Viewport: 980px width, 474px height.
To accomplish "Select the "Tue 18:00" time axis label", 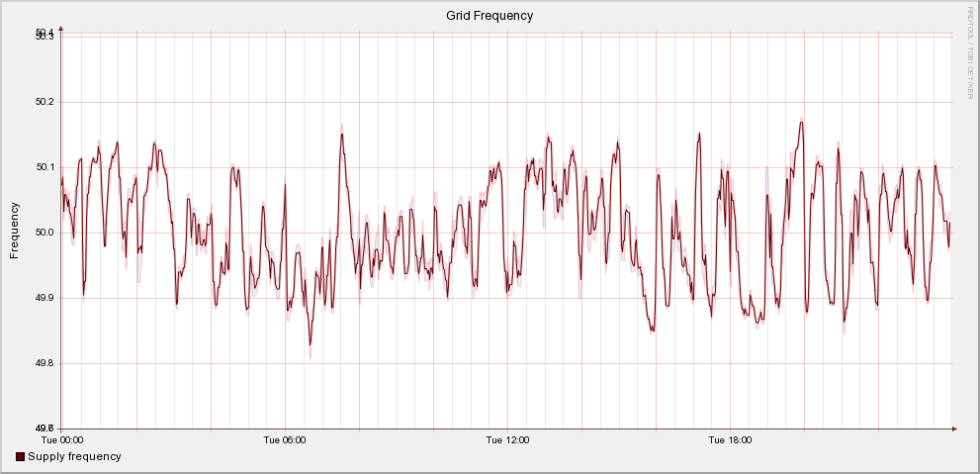I will [730, 439].
